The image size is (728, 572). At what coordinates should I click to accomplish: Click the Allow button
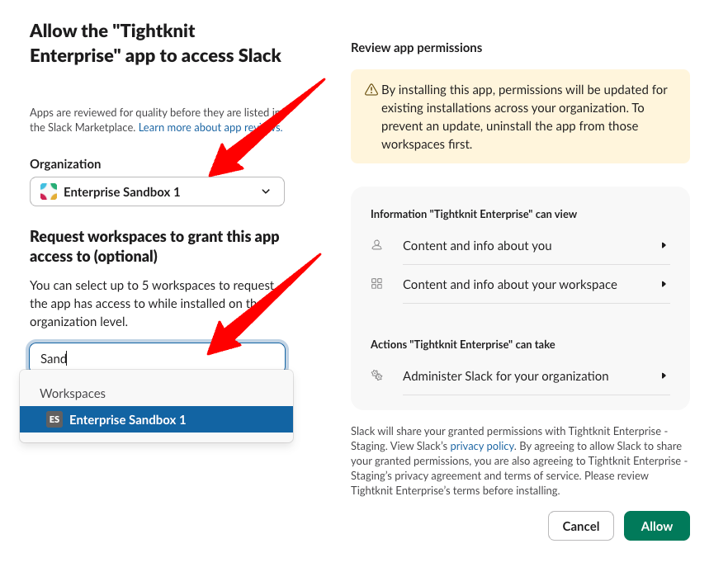click(657, 526)
